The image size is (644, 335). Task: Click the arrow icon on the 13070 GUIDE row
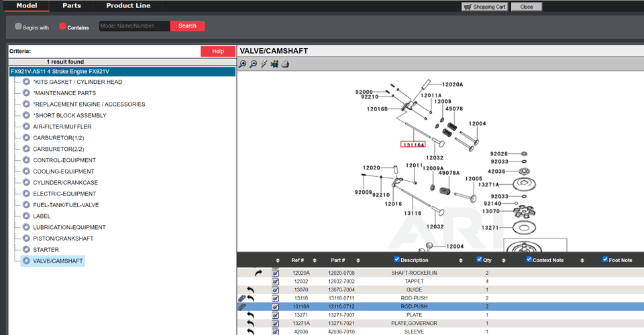coord(250,289)
